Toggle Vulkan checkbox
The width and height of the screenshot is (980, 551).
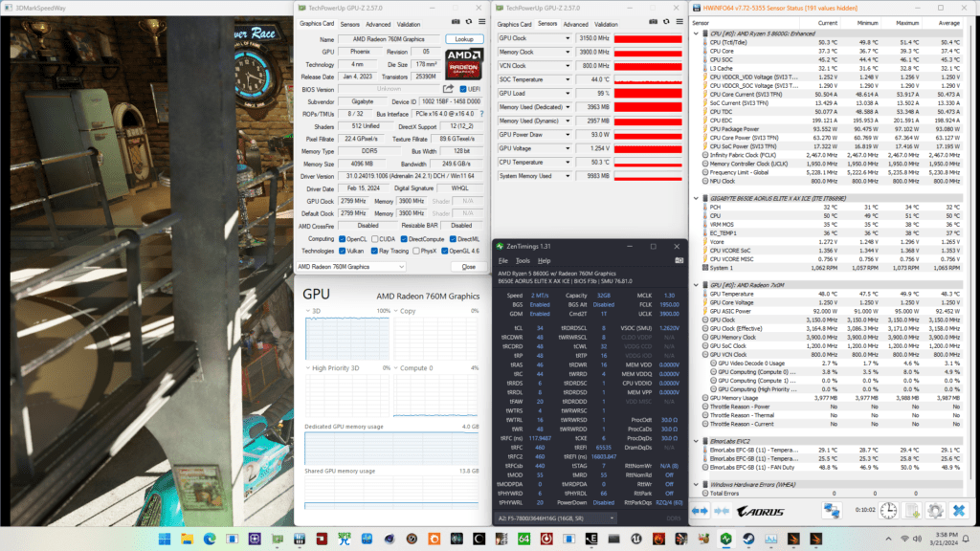coord(343,252)
